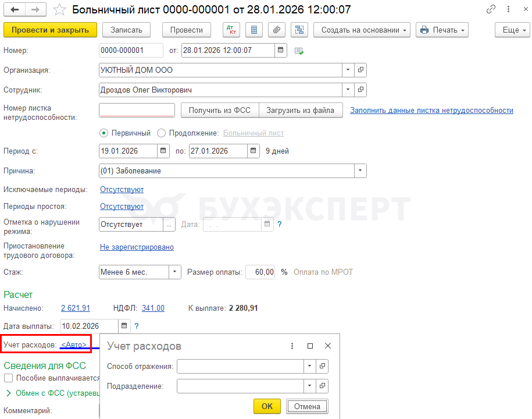Click the help question mark near Отметка о нарушении
Image resolution: width=532 pixels, height=419 pixels.
pyautogui.click(x=279, y=224)
